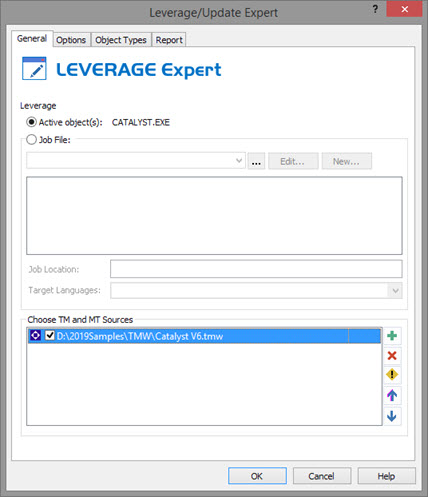Move TM source up with arrow icon

[x=392, y=396]
